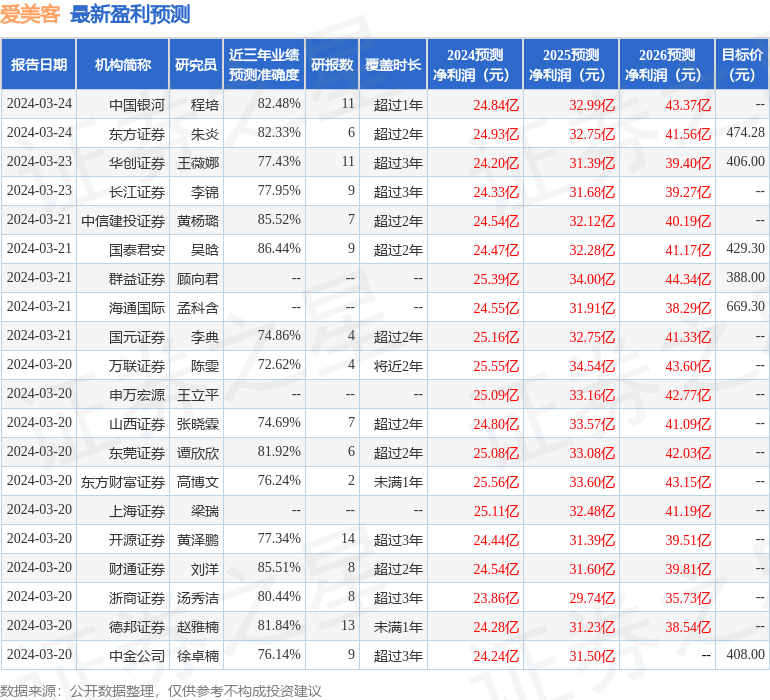Image resolution: width=770 pixels, height=700 pixels.
Task: Click the 覆盖时长 column header
Action: point(393,65)
